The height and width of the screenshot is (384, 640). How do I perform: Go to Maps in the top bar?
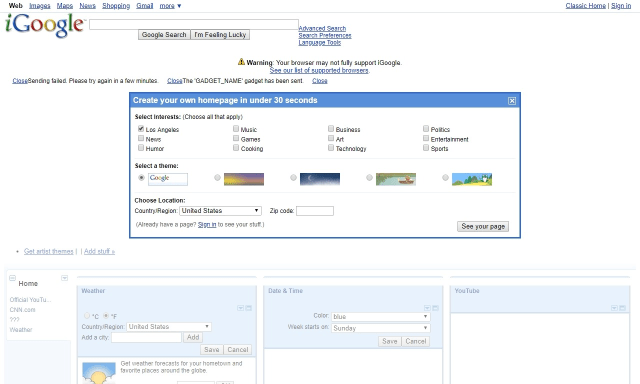[x=64, y=6]
